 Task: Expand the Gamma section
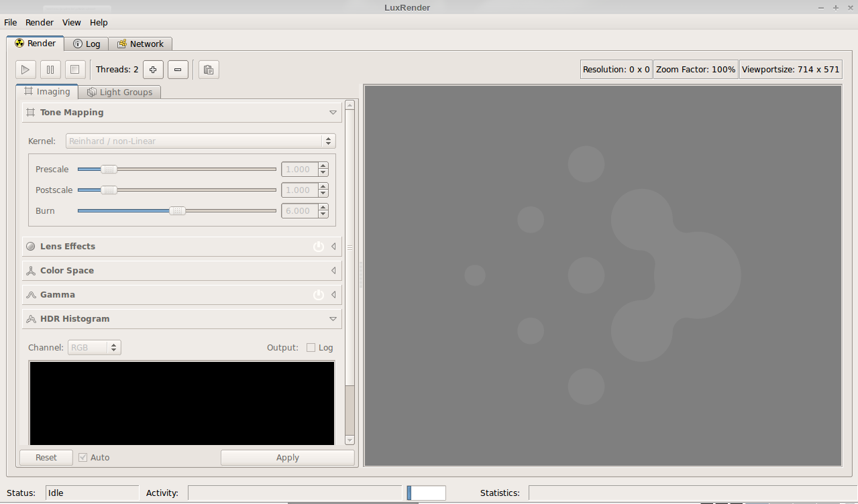coord(333,295)
